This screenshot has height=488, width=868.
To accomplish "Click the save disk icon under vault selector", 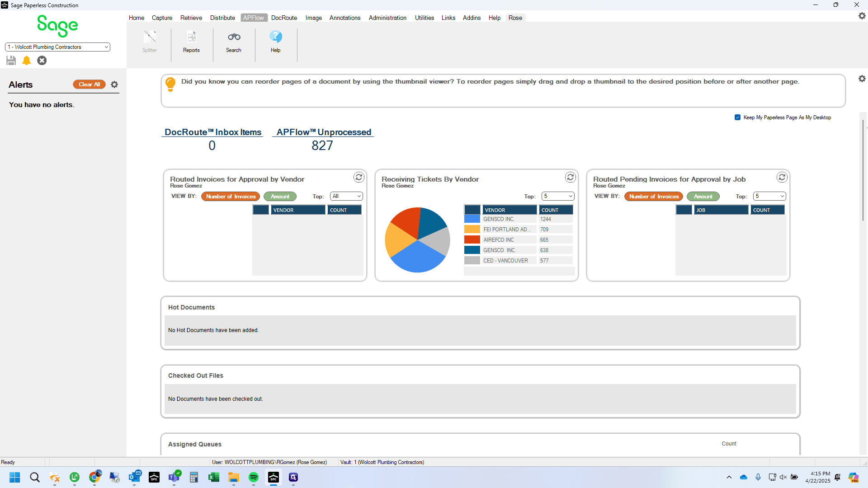I will pyautogui.click(x=11, y=60).
